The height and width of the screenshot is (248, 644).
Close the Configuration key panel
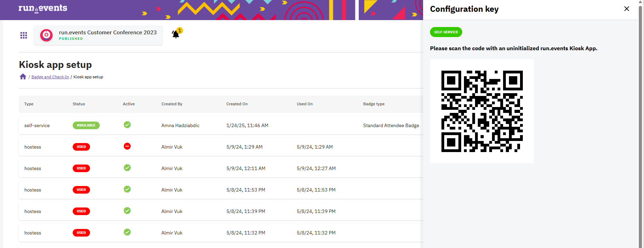tap(627, 9)
